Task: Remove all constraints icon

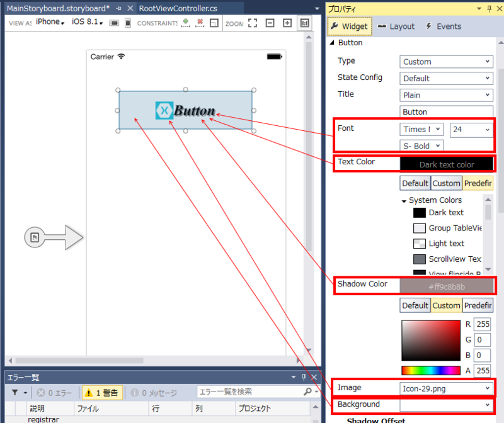Action: 200,23
